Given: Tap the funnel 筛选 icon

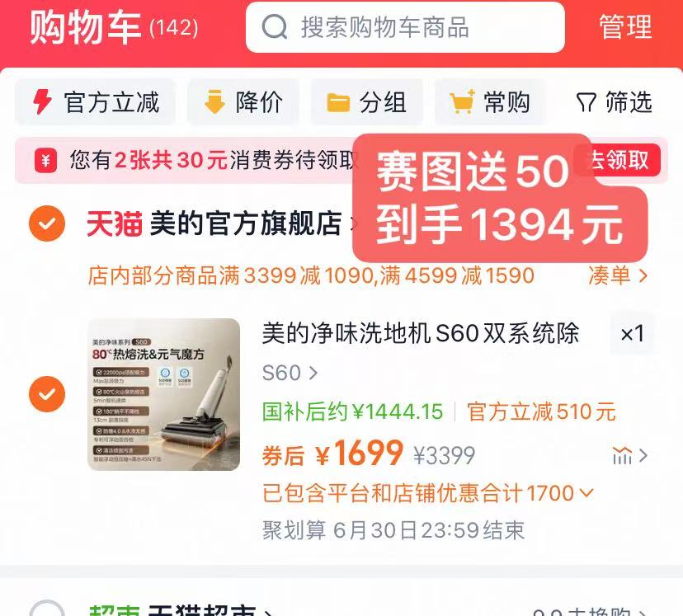Looking at the screenshot, I should 586,103.
